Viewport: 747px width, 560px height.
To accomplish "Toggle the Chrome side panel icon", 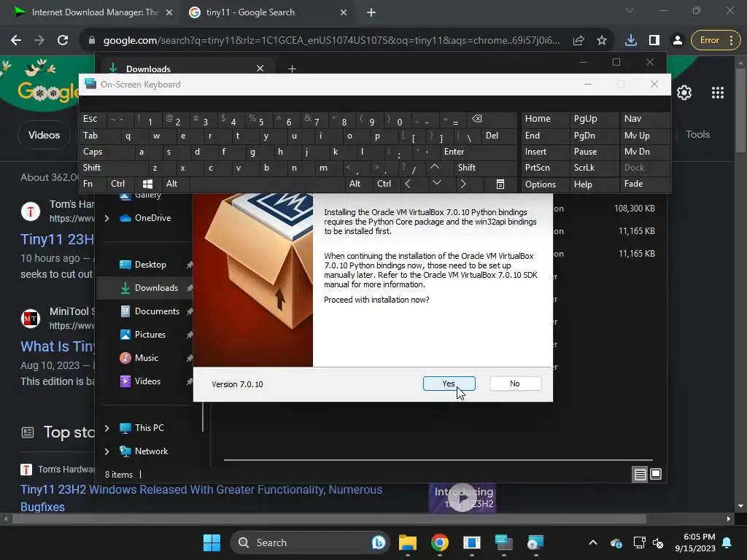I will [x=654, y=41].
